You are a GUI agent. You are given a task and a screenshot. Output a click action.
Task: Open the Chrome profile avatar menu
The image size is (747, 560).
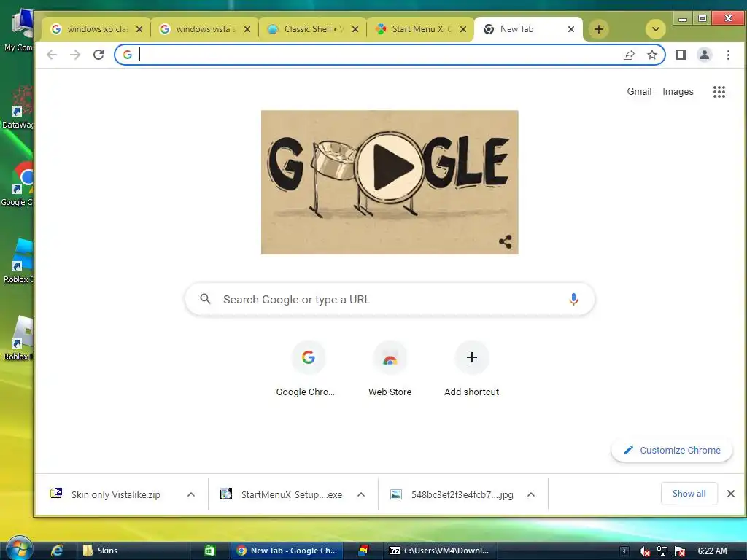pos(705,55)
